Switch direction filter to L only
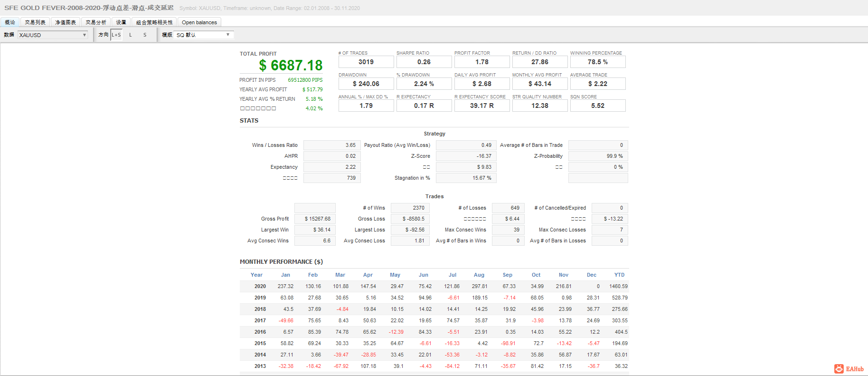This screenshot has width=868, height=376. [x=131, y=35]
